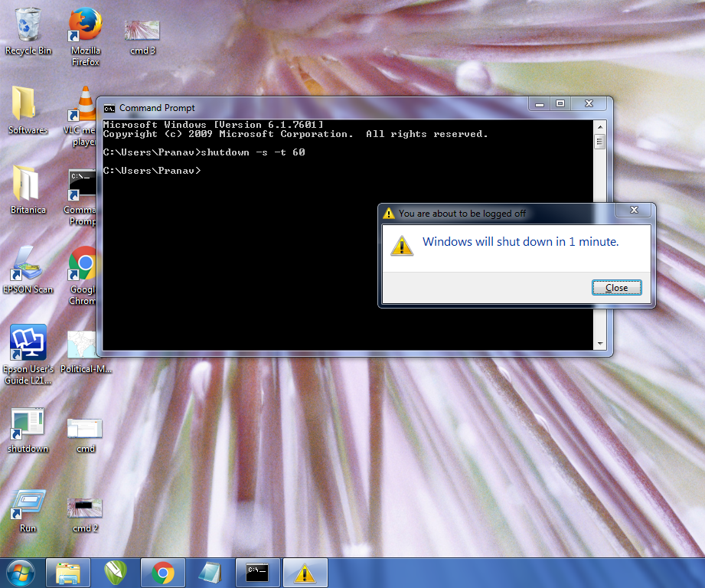Open the cmd desktop shortcut
Screen dimensions: 705x588
84,425
